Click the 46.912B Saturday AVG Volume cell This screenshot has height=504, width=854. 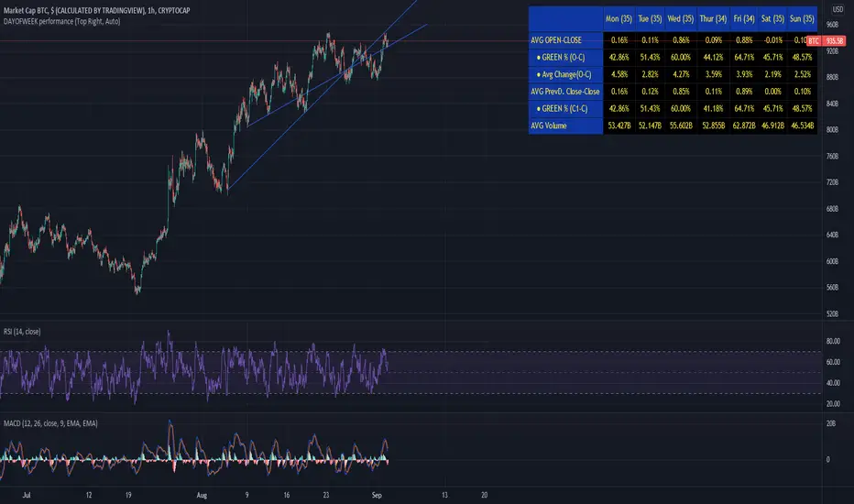pos(772,126)
